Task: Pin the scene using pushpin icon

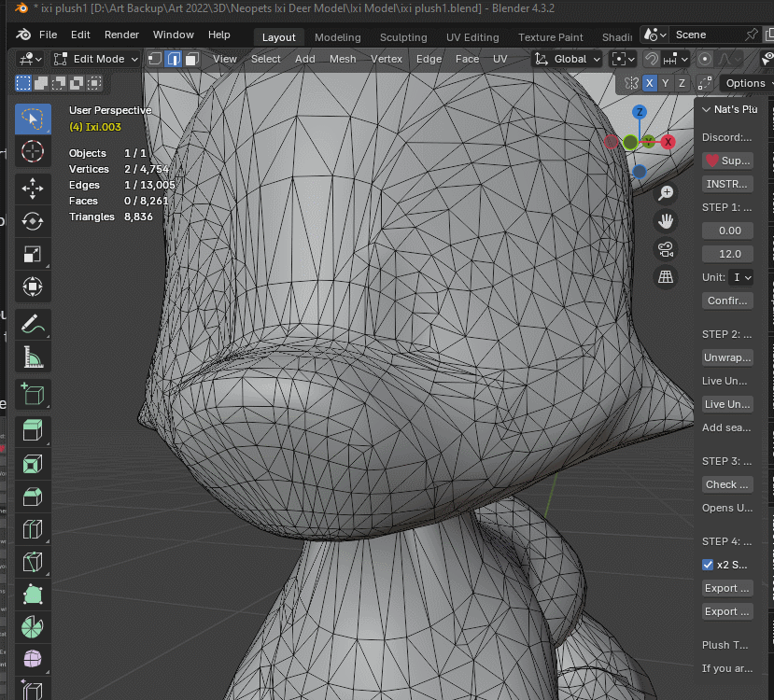Action: pyautogui.click(x=752, y=35)
